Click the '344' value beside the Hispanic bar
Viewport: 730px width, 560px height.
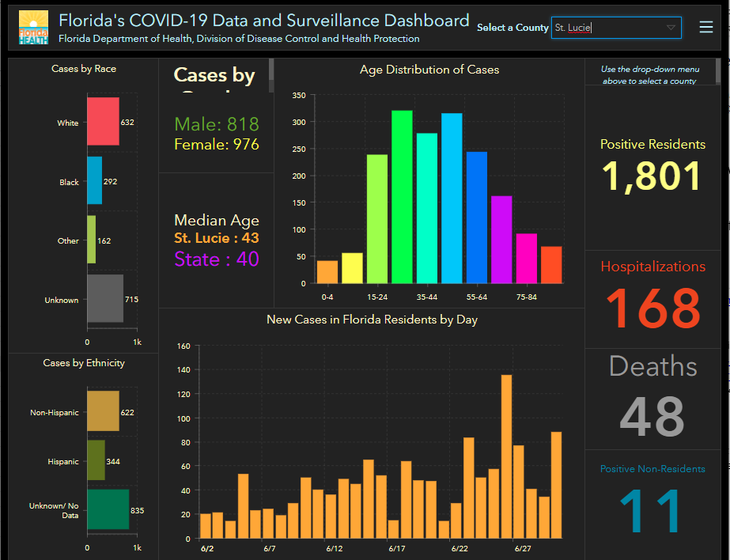[x=113, y=461]
